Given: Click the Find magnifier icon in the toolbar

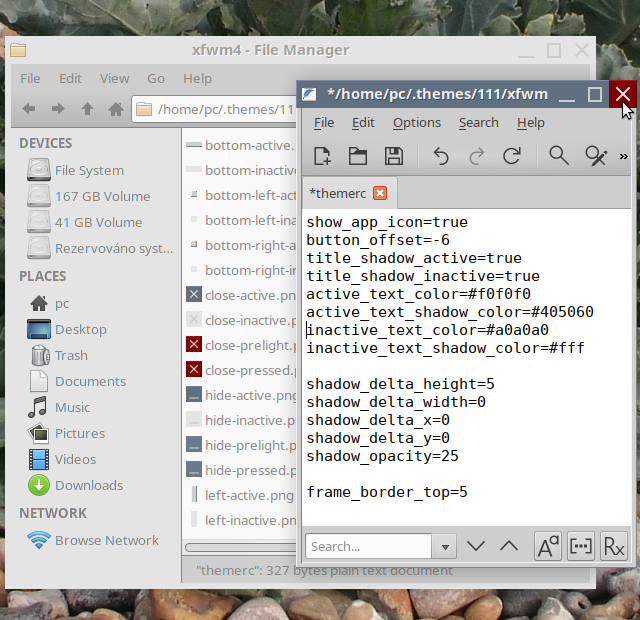Looking at the screenshot, I should point(559,155).
